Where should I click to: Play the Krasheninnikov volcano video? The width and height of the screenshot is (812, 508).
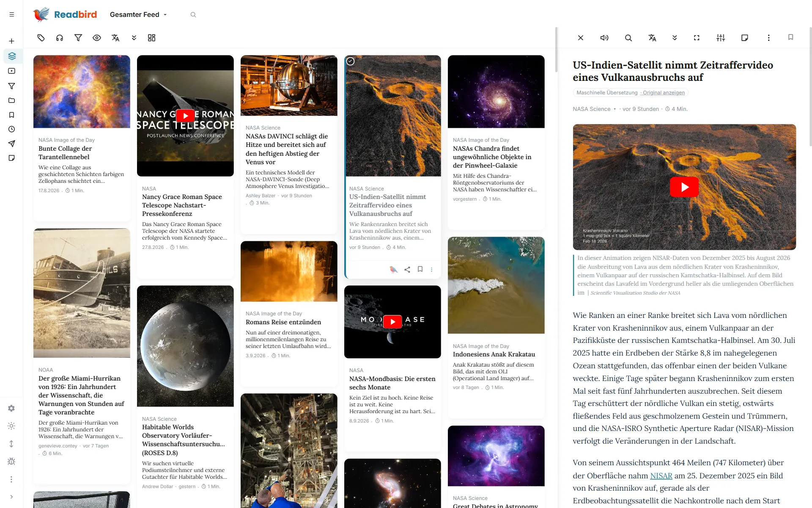click(684, 187)
